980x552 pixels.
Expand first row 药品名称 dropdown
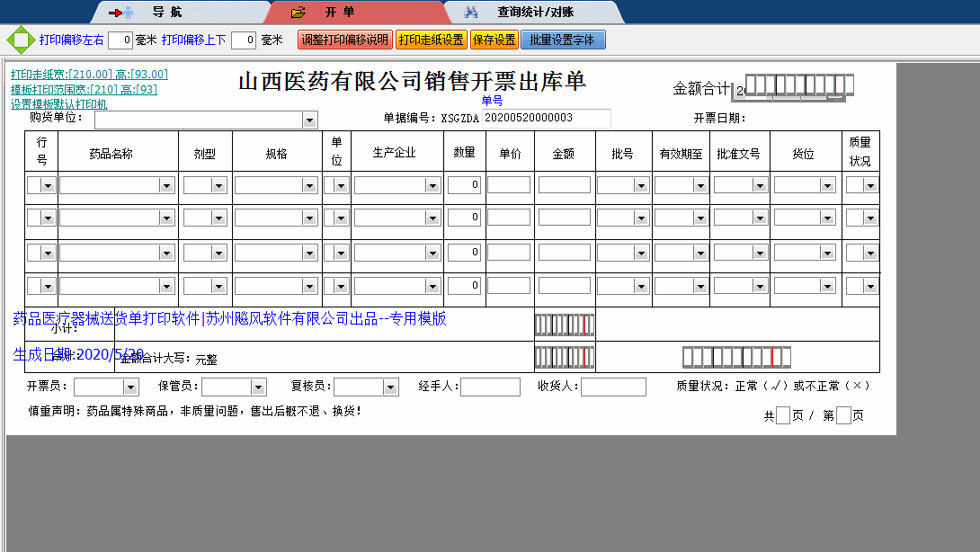coord(165,185)
